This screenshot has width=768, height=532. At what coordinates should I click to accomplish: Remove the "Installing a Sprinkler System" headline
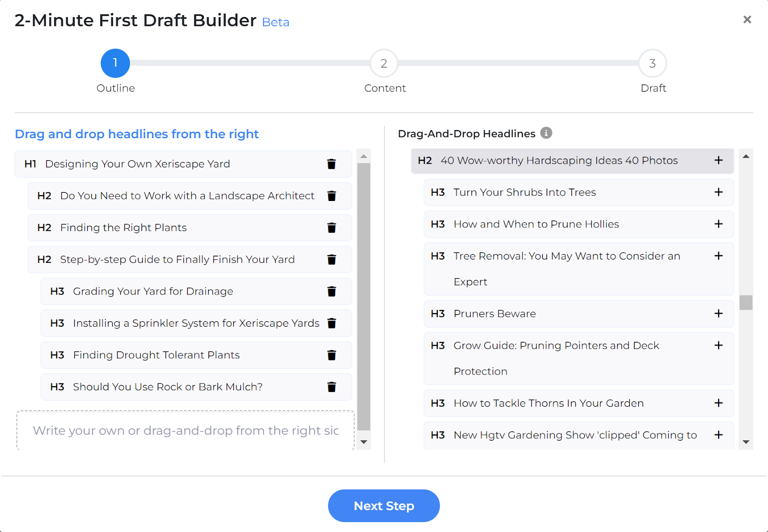click(x=332, y=323)
